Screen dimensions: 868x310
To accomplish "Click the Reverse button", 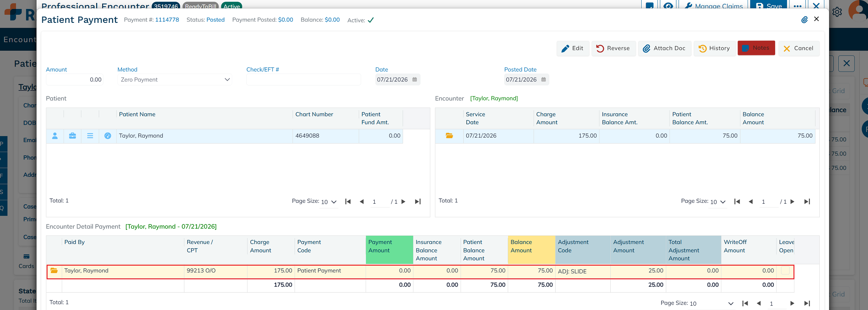I will pos(613,48).
